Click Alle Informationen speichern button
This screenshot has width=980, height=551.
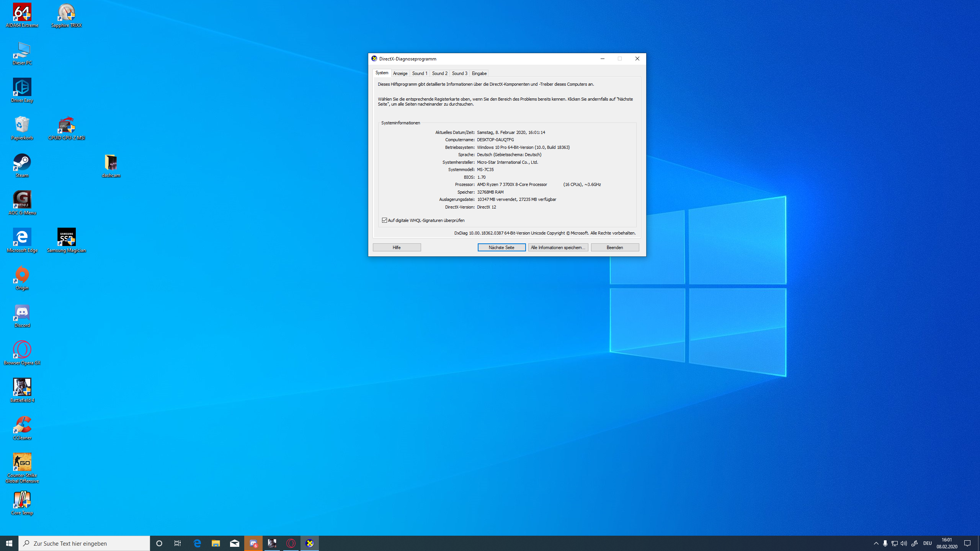(x=558, y=248)
